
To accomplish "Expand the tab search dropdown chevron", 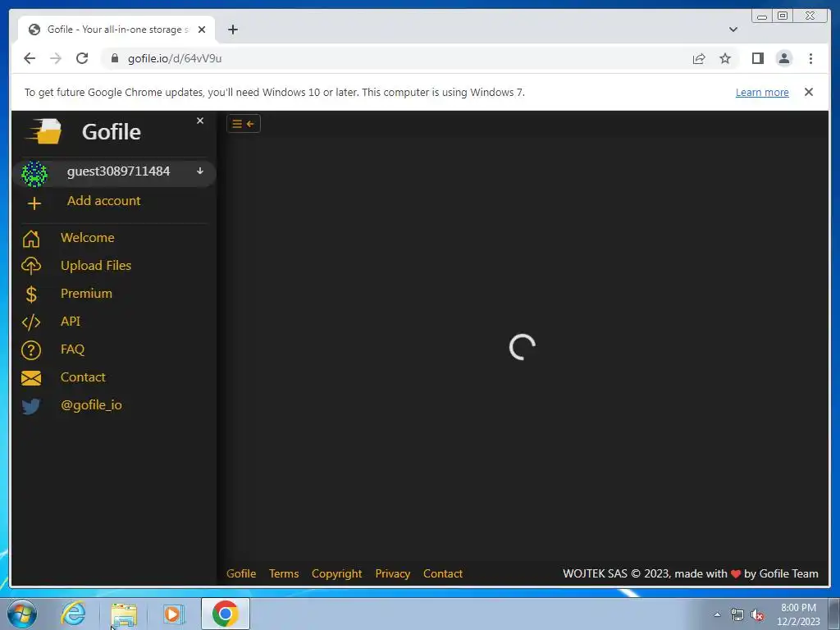I will [x=733, y=30].
